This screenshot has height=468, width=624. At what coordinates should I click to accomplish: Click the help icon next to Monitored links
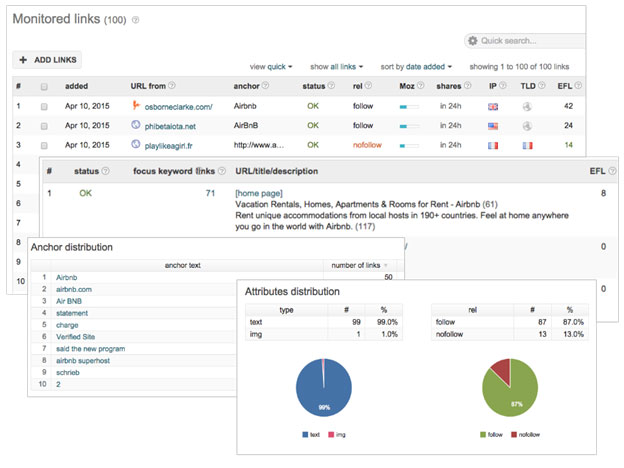136,19
